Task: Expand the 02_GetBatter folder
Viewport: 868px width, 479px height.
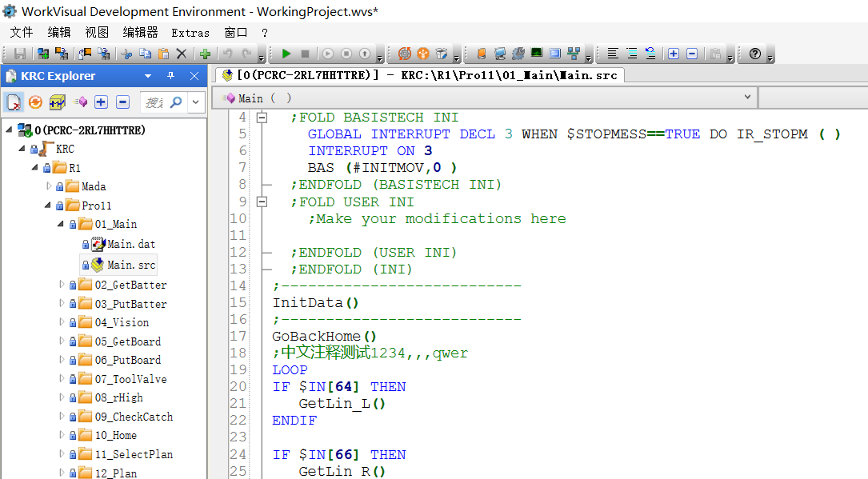Action: point(62,285)
